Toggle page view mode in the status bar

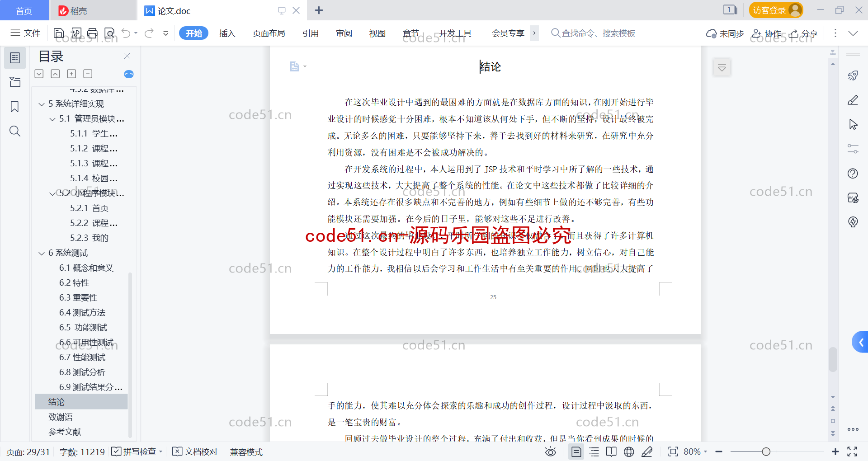576,452
